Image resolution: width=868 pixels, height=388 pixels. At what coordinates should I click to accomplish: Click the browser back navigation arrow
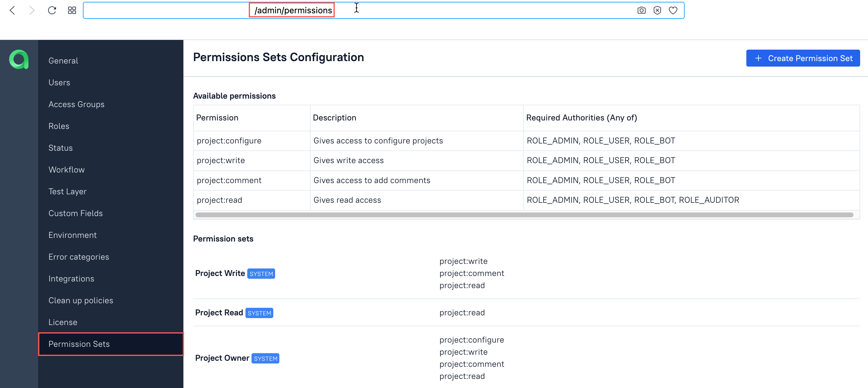(12, 11)
